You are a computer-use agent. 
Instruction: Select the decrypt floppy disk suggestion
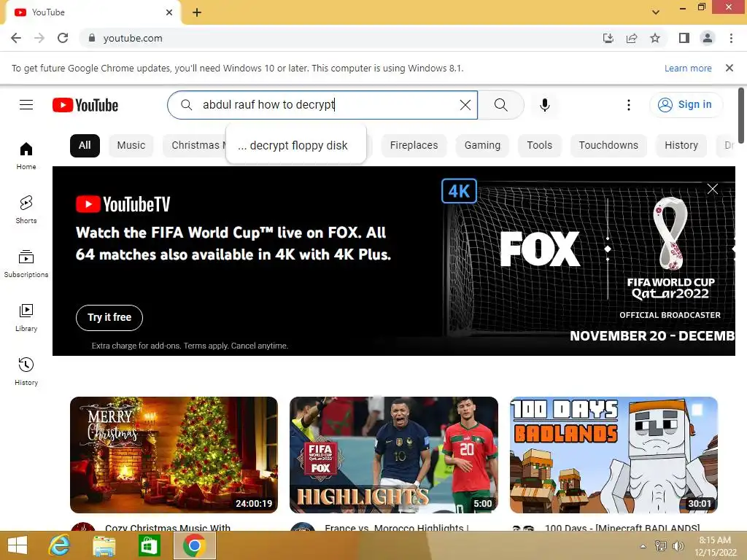[296, 146]
